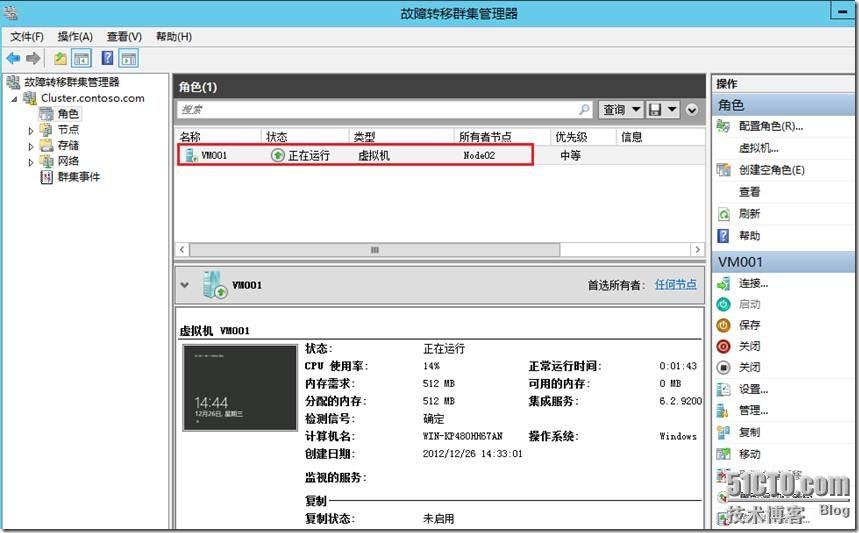Screen dimensions: 859x533
Task: Open the save query dropdown arrow
Action: click(x=672, y=110)
